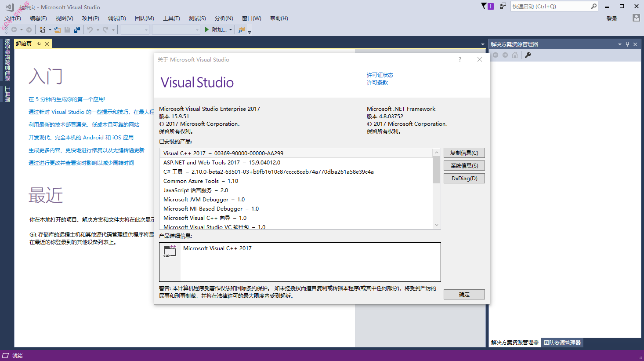
Task: Click the Save All multi-disk icon
Action: click(x=77, y=30)
